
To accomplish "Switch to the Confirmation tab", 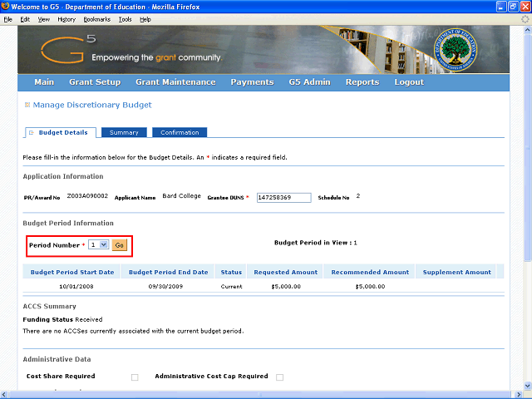I will pos(180,133).
